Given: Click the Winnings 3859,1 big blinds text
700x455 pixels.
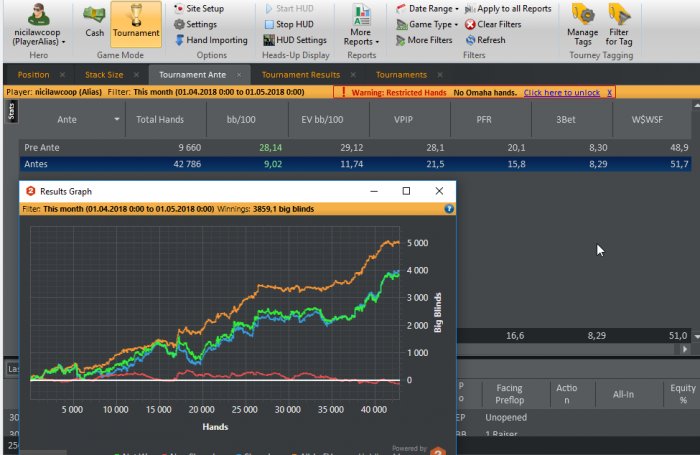Looking at the screenshot, I should (x=265, y=209).
